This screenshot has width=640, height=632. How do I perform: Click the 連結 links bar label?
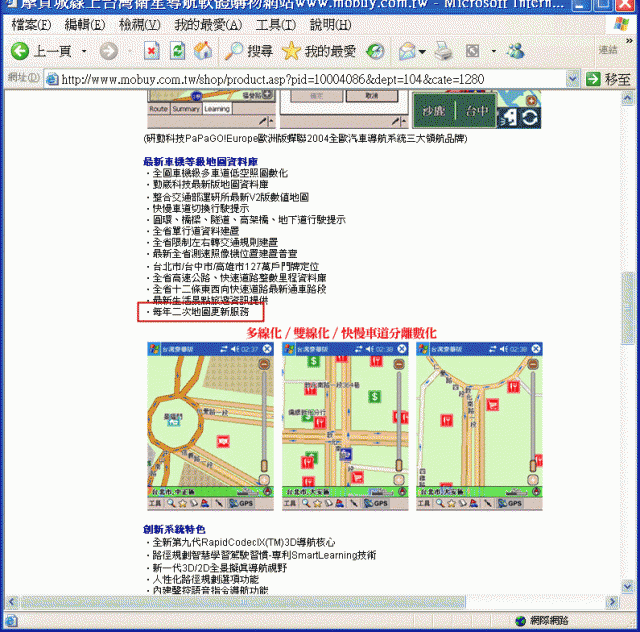pos(608,50)
